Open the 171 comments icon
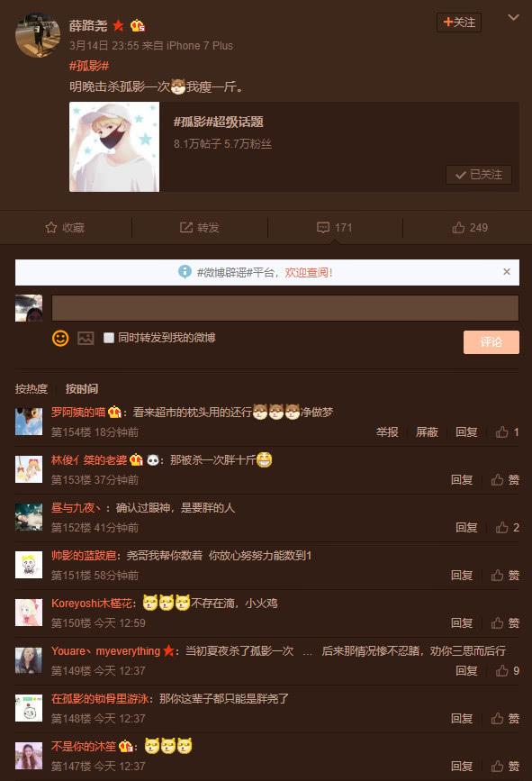532x781 pixels. [323, 228]
